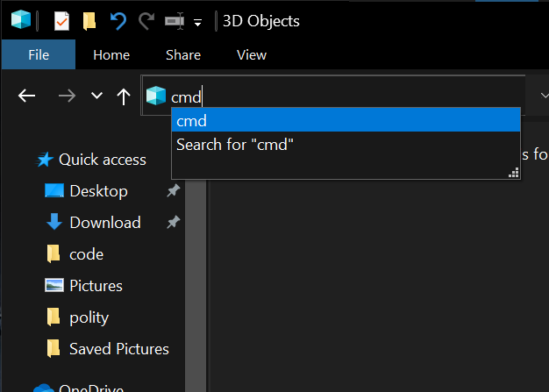Switch to the View ribbon tab
The width and height of the screenshot is (549, 392).
click(252, 54)
